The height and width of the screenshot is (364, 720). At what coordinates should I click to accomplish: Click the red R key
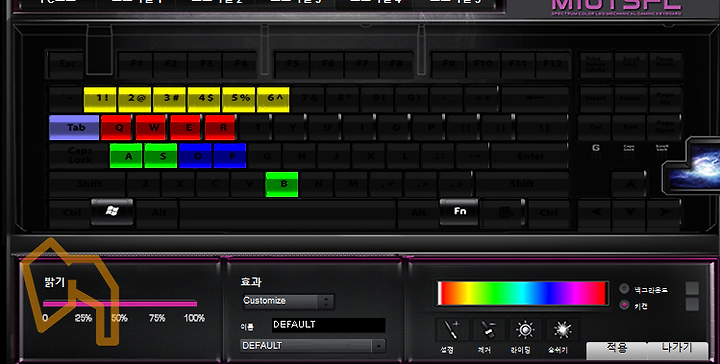tap(220, 127)
